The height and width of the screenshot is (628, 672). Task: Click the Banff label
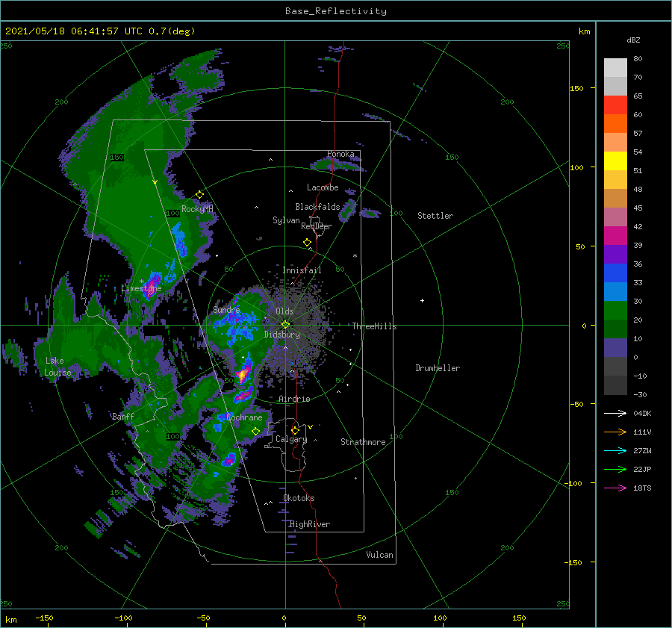click(123, 416)
